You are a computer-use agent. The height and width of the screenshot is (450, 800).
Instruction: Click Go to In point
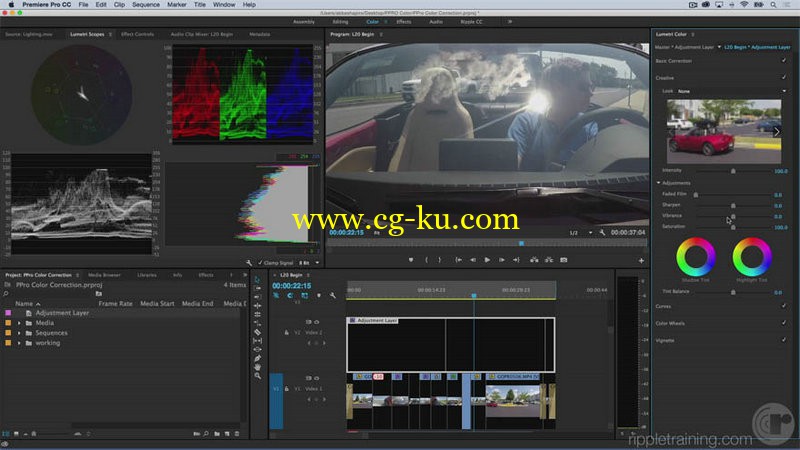459,260
